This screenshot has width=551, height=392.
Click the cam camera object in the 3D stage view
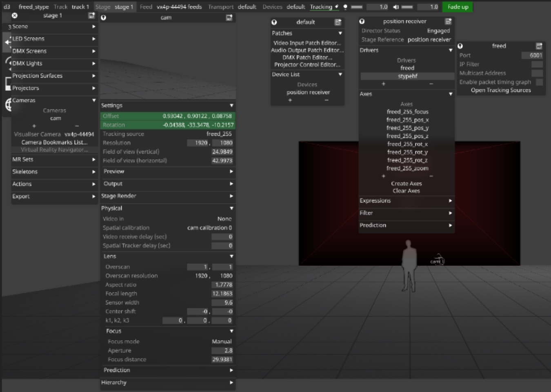click(x=437, y=260)
